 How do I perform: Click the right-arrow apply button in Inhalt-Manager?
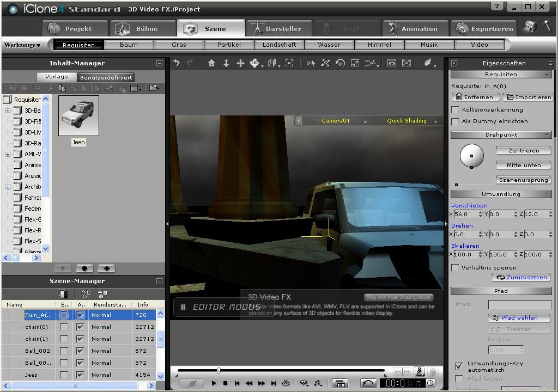(x=106, y=268)
